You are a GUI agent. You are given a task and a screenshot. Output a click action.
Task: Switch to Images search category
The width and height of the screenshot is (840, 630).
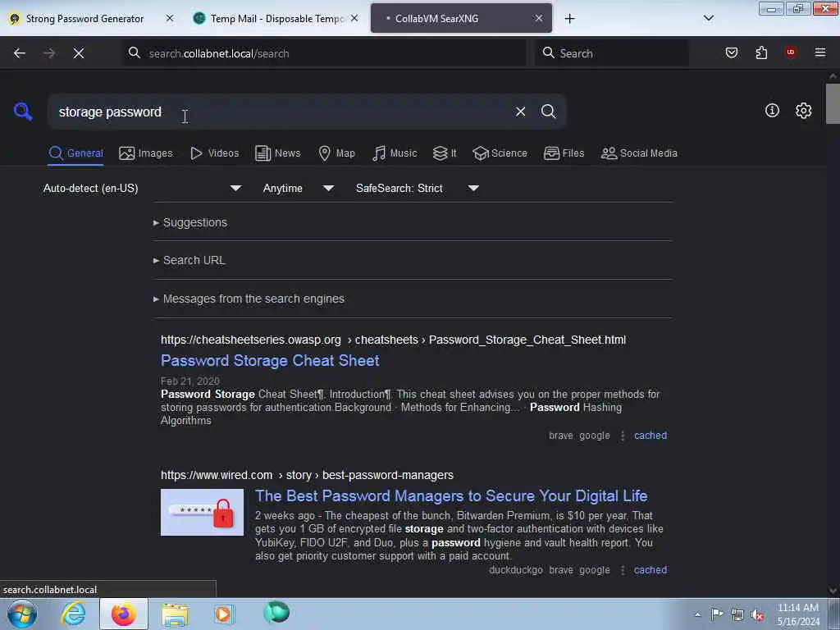pos(146,153)
